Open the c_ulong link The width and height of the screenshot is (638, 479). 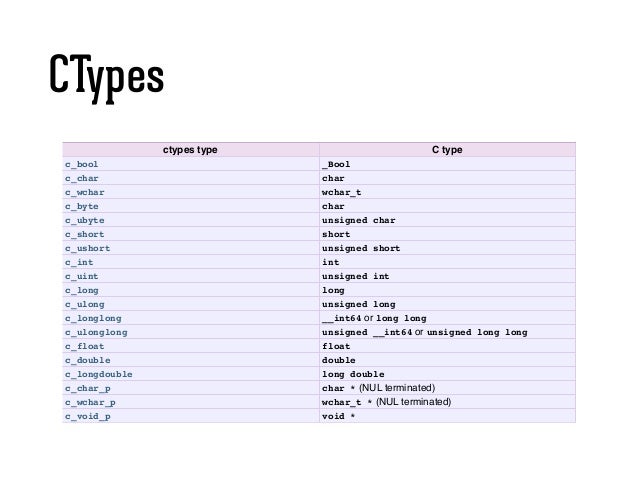[x=85, y=304]
